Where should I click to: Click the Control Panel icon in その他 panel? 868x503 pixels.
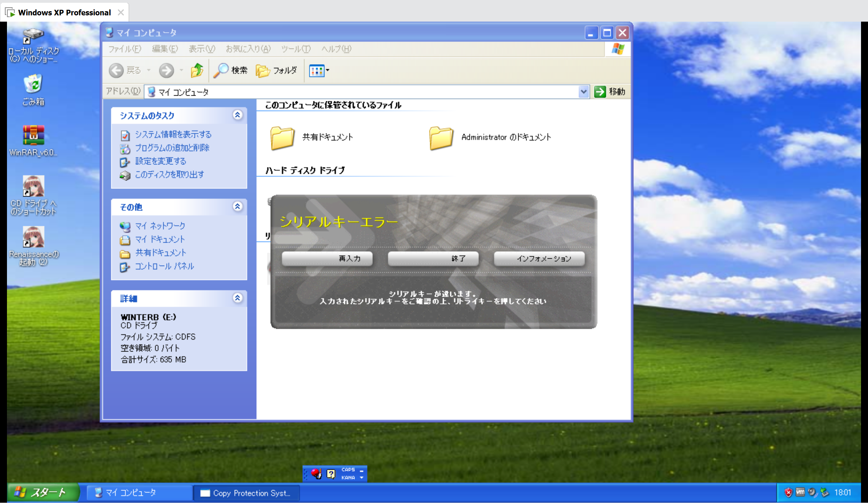pyautogui.click(x=125, y=267)
